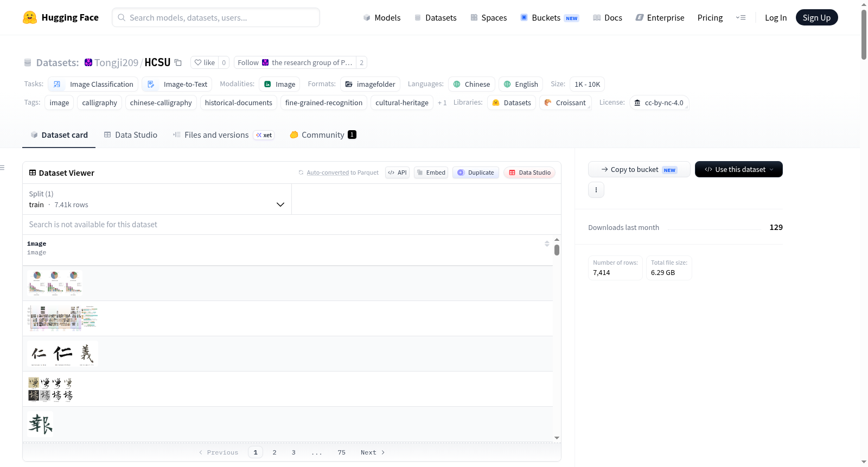
Task: Click the chinese-calligraphy tag
Action: (x=161, y=103)
